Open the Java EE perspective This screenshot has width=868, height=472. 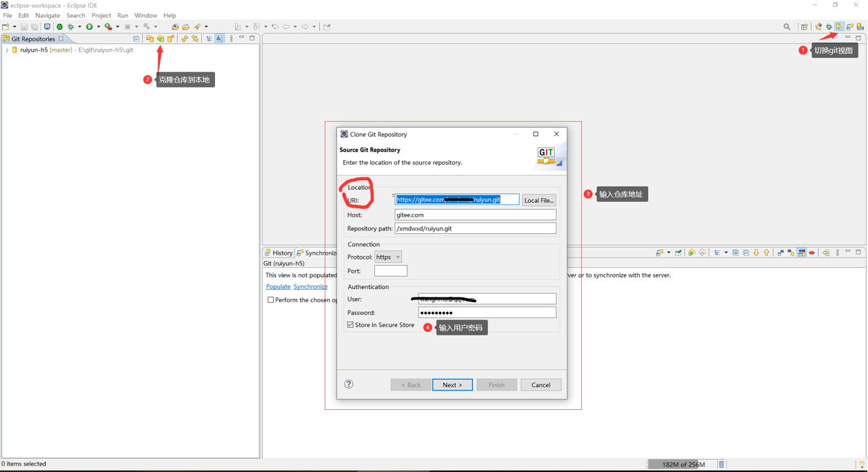tap(818, 26)
